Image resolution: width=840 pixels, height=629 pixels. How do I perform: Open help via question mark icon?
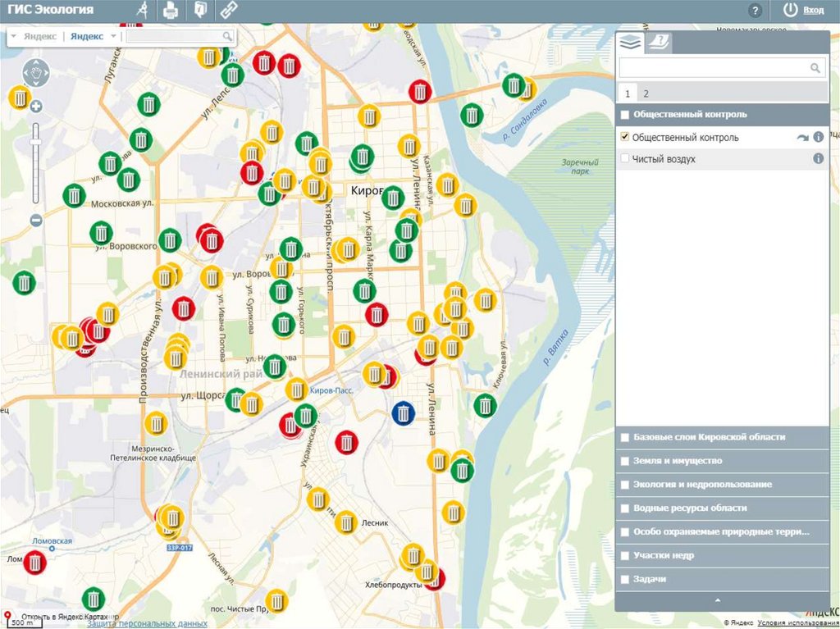coord(756,11)
